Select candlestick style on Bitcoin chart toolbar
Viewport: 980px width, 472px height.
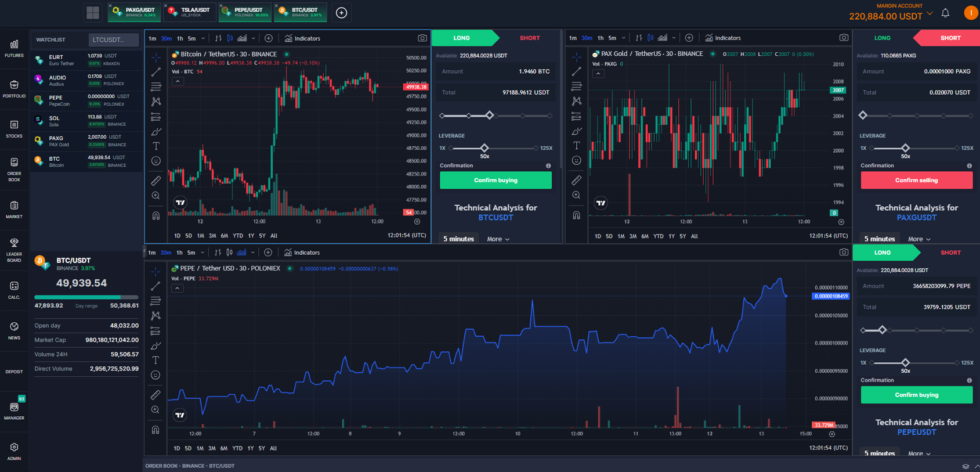tap(230, 38)
